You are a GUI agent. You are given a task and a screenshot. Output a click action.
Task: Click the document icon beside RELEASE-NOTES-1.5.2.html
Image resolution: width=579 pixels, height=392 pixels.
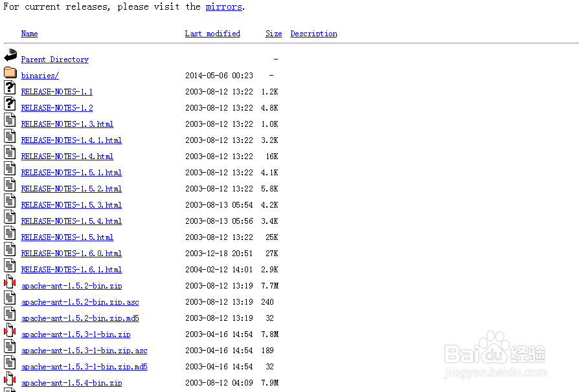point(10,185)
